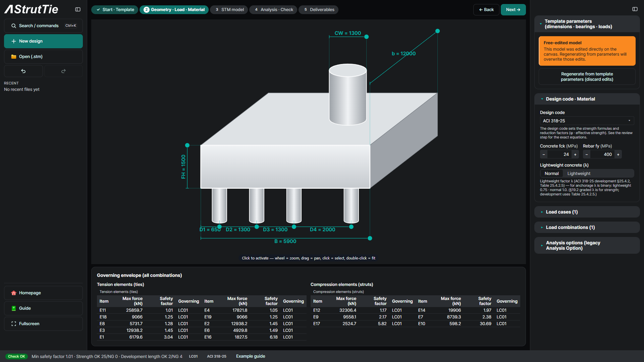Click the B = 5900 dimension handle
Image resolution: width=644 pixels, height=362 pixels.
coord(370,238)
